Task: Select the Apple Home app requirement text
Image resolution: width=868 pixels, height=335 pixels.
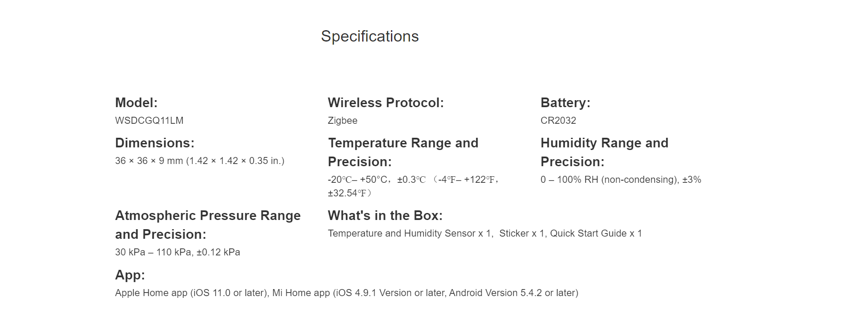Action: (x=192, y=293)
